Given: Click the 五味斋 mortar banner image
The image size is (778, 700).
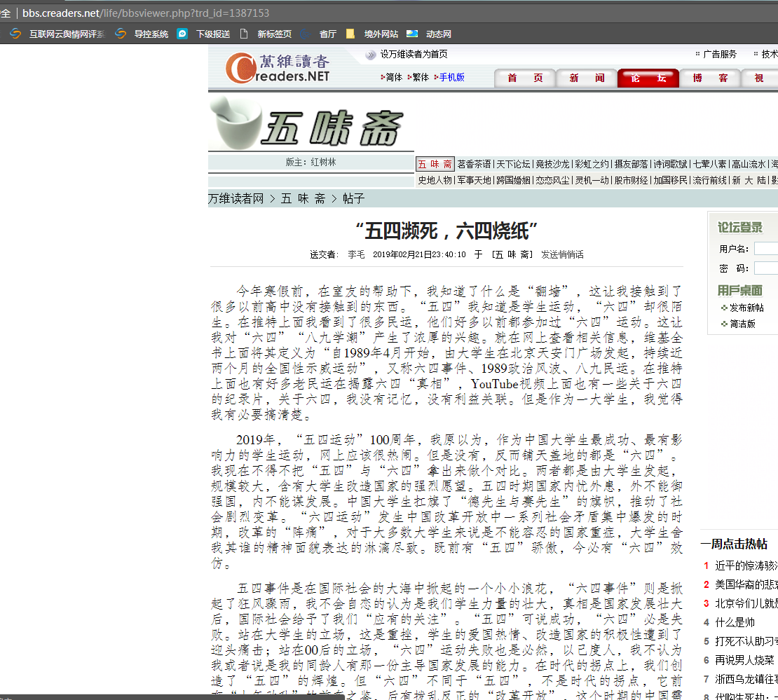Looking at the screenshot, I should (x=308, y=124).
